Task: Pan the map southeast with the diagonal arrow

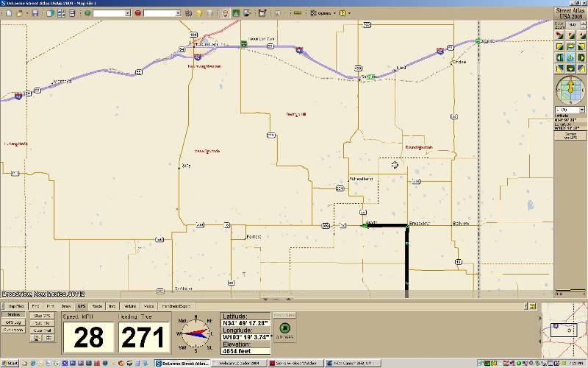Action: (x=581, y=68)
